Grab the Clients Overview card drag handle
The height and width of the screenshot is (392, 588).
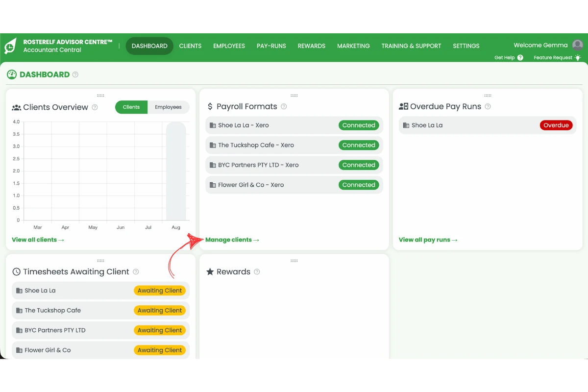(x=100, y=96)
